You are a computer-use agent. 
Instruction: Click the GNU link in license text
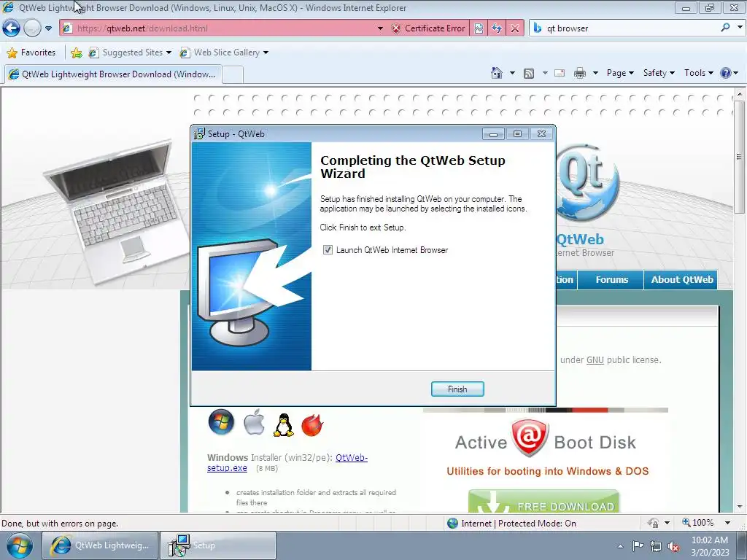pyautogui.click(x=595, y=360)
